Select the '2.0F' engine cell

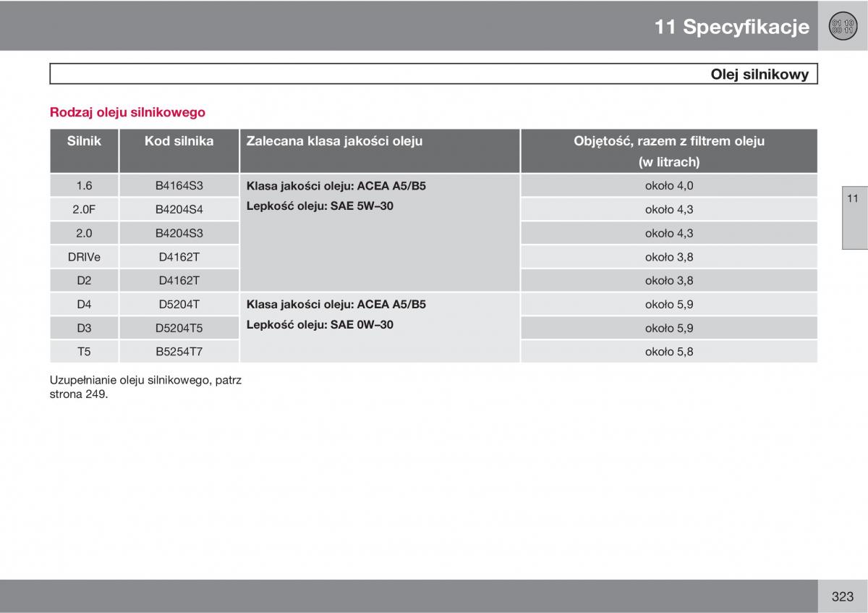pos(84,209)
